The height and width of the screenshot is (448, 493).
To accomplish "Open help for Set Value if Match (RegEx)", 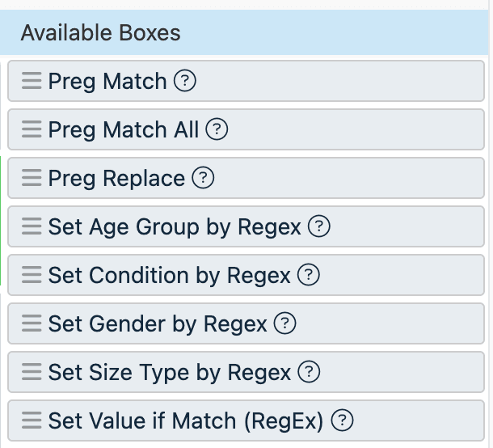I will (x=343, y=421).
